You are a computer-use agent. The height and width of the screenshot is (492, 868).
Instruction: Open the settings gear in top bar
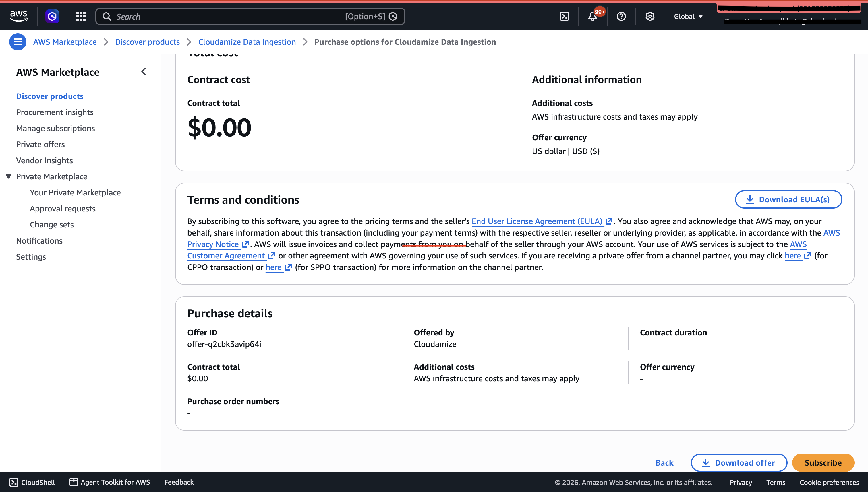pyautogui.click(x=650, y=16)
